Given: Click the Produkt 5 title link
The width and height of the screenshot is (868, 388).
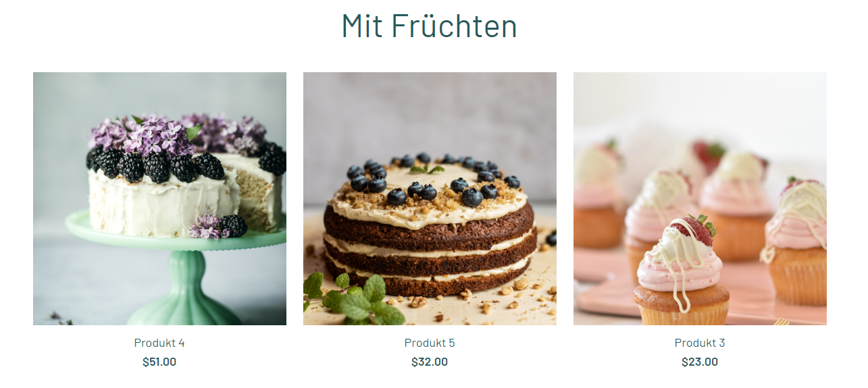Looking at the screenshot, I should (430, 343).
